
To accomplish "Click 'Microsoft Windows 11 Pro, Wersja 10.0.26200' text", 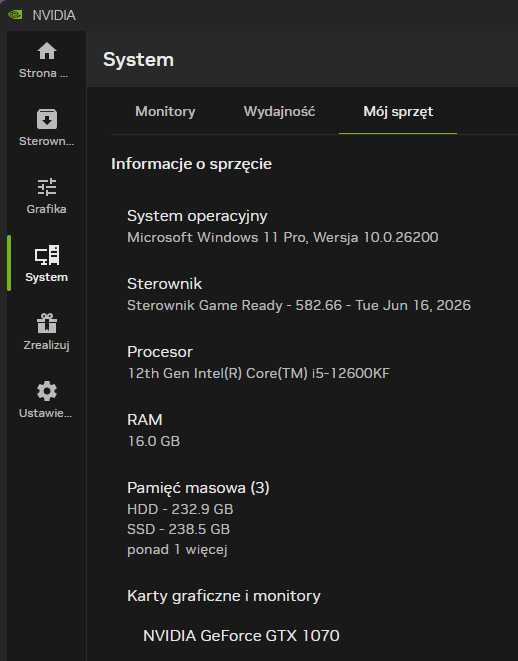I will click(x=283, y=237).
